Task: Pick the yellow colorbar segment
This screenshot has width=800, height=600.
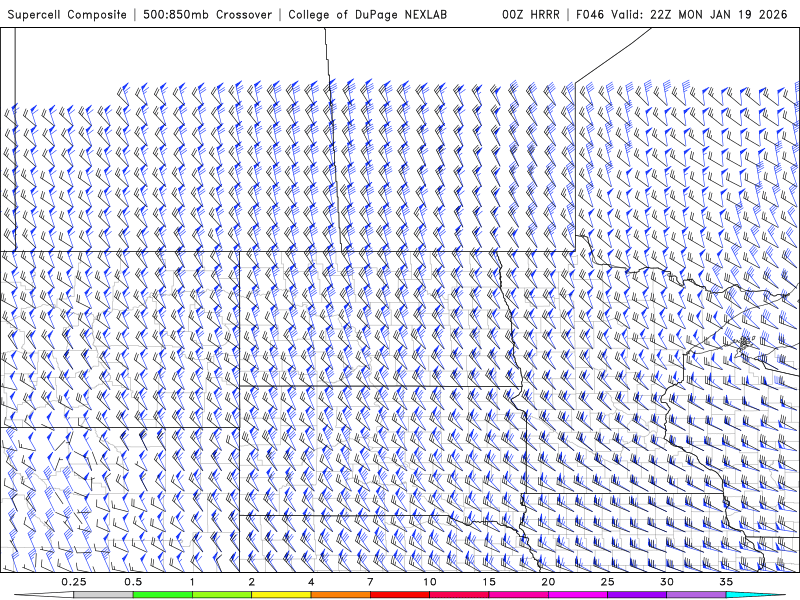Action: pos(281,595)
